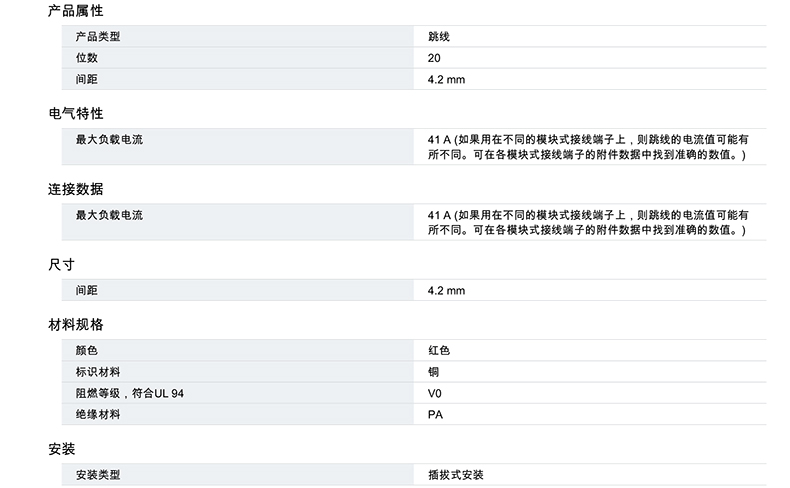The height and width of the screenshot is (488, 790).
Task: Select the 间距 label under 产品属性
Action: point(87,79)
